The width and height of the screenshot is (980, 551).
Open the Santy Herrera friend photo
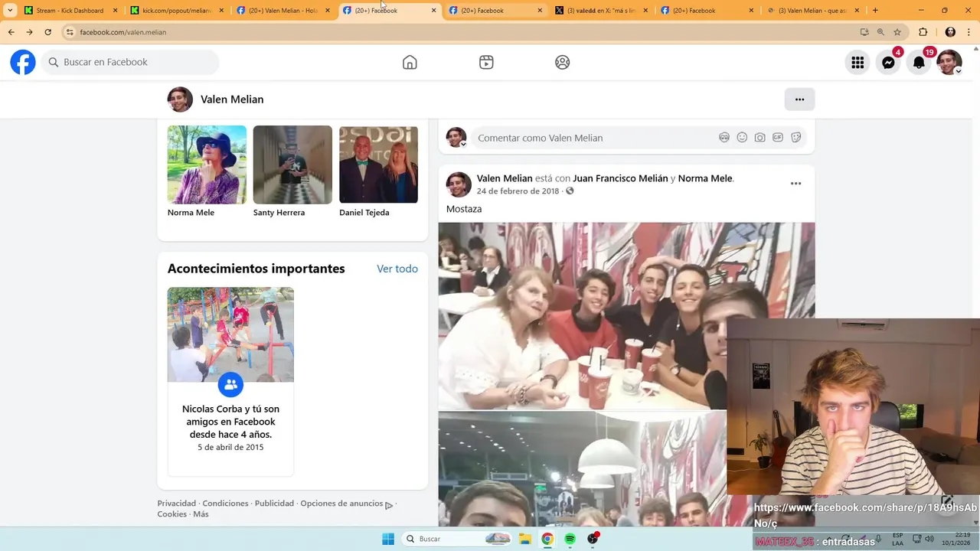click(292, 165)
